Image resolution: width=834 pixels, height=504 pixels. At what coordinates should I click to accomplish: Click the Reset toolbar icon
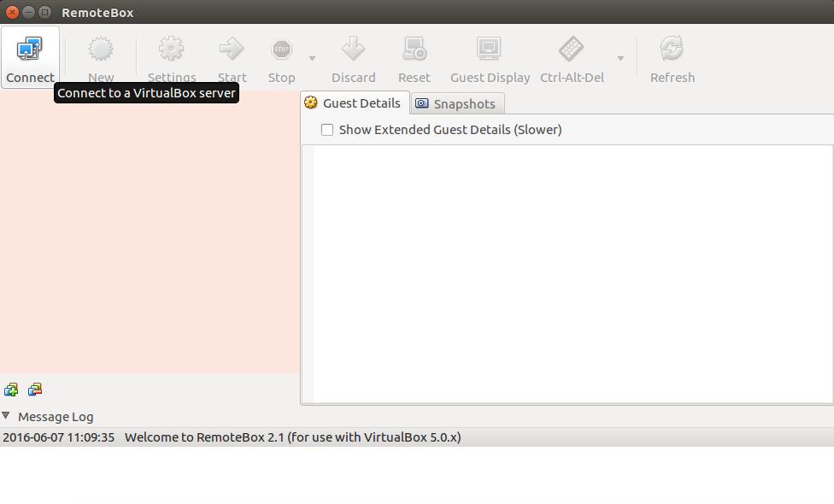tap(414, 49)
